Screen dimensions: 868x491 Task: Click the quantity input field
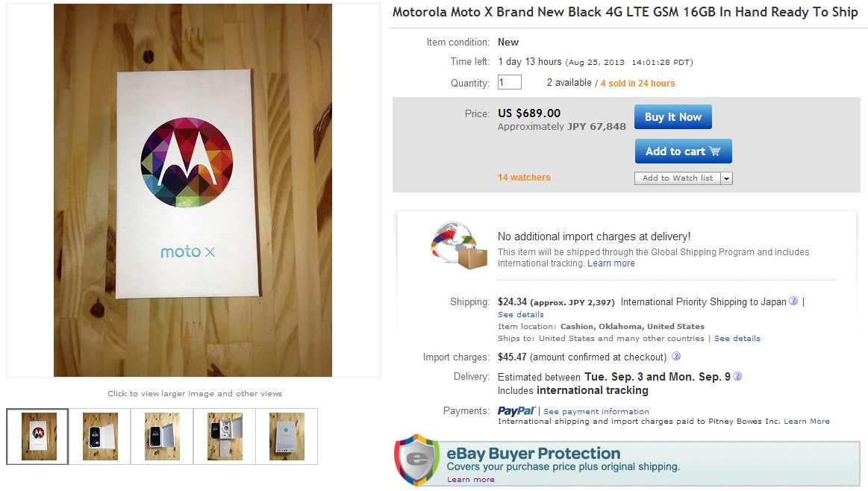(x=509, y=83)
